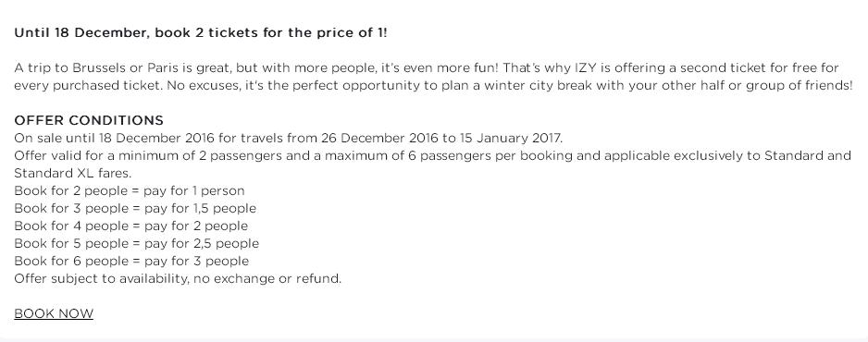Click the 'Book for 2 people' line

tap(129, 191)
